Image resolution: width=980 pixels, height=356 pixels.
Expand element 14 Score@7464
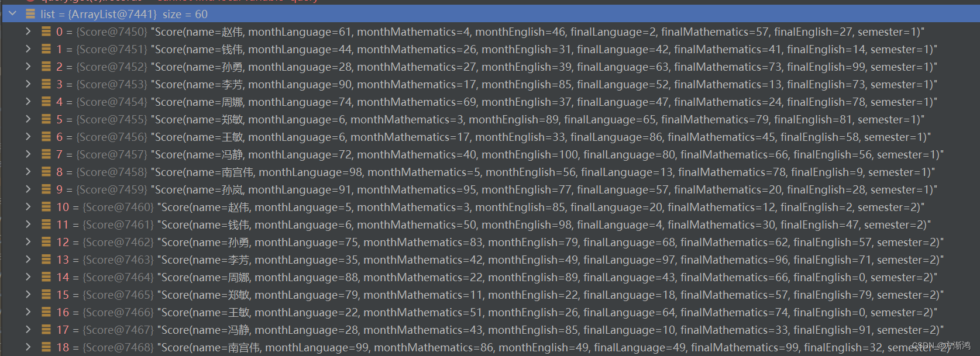(x=28, y=277)
